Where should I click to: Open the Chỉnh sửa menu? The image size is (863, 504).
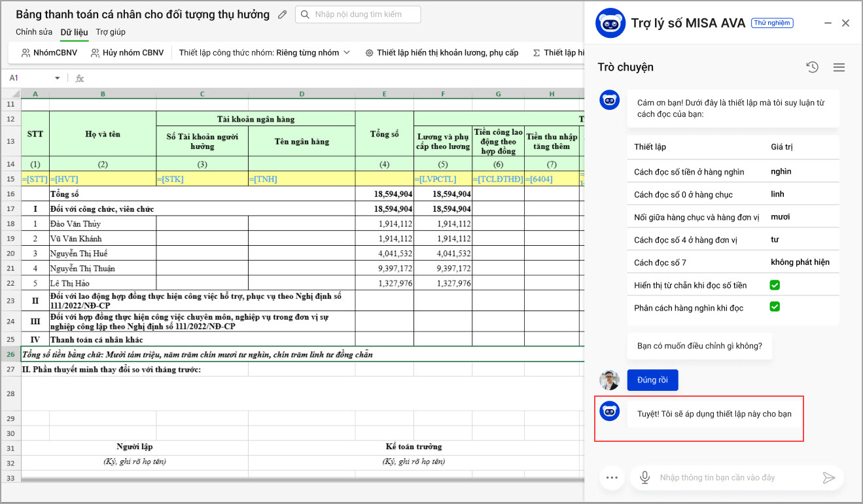(x=34, y=32)
